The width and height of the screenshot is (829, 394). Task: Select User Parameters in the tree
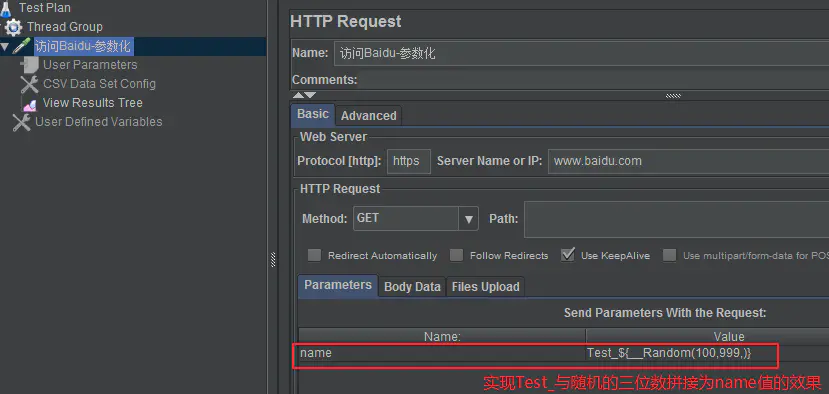pyautogui.click(x=90, y=65)
